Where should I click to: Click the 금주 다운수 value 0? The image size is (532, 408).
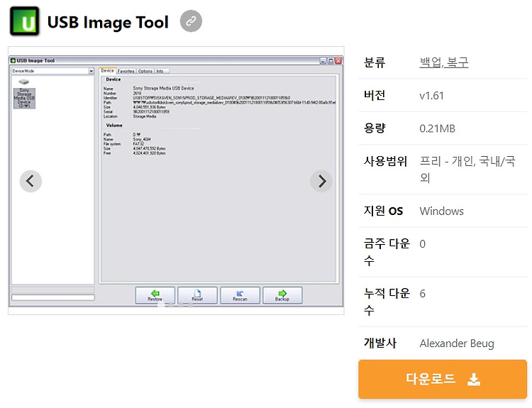[423, 244]
